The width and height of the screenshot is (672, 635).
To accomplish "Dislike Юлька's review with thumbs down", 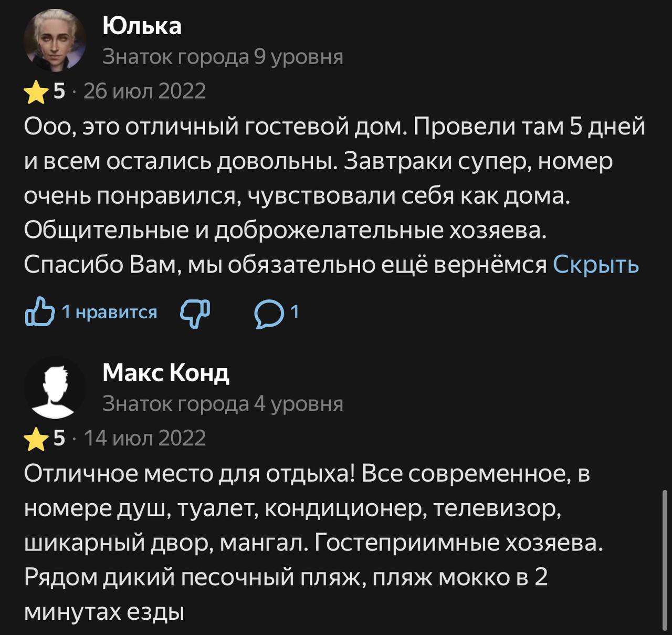I will click(x=195, y=314).
